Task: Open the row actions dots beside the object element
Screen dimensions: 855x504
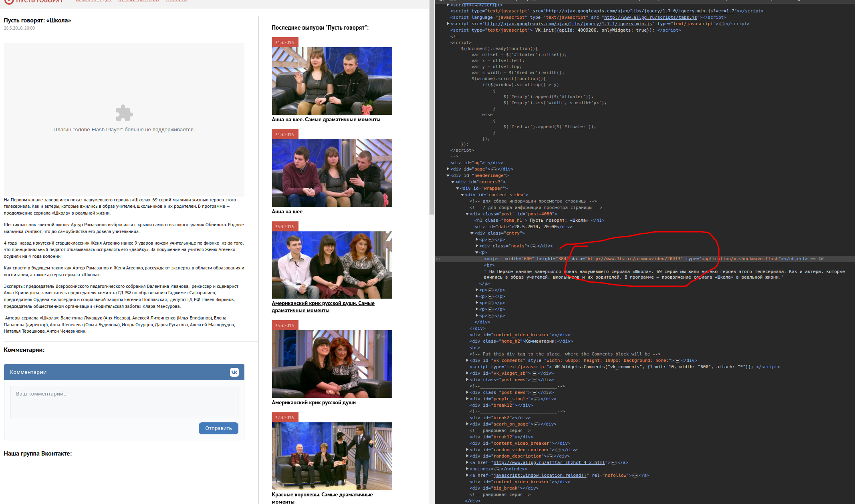Action: [x=438, y=259]
